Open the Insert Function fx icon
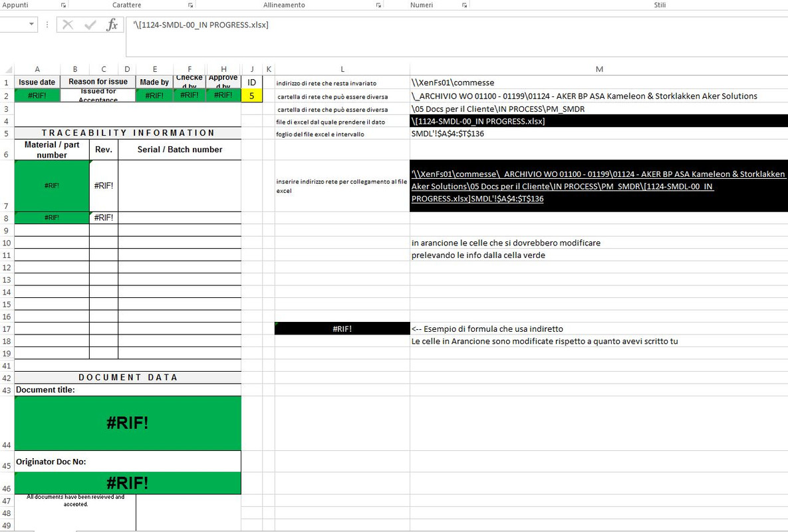The width and height of the screenshot is (788, 532). [112, 25]
